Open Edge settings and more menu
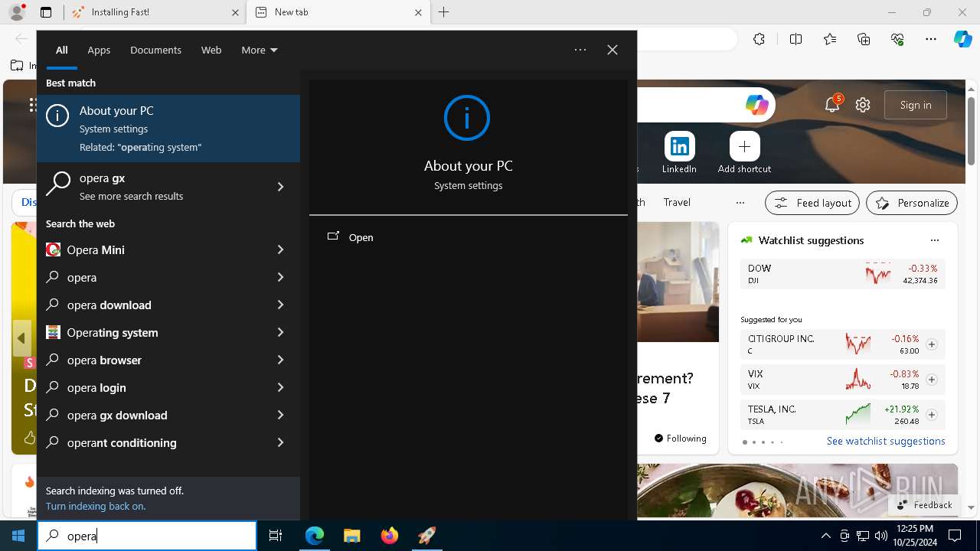The image size is (980, 551). [x=931, y=39]
